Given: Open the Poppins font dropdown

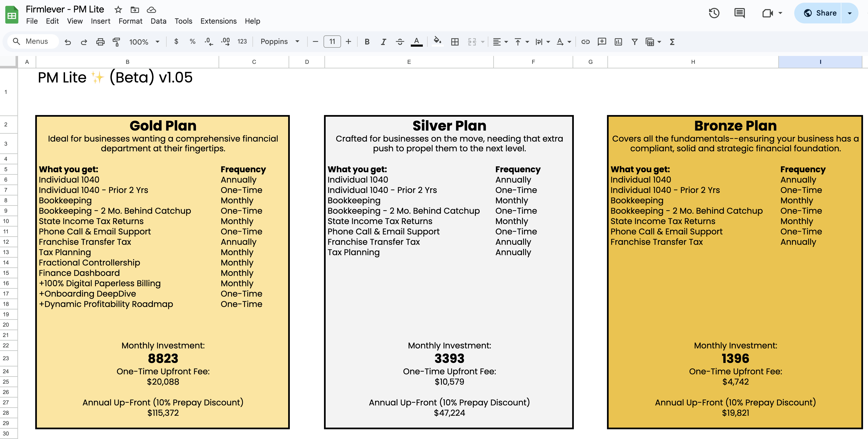Looking at the screenshot, I should coord(280,42).
